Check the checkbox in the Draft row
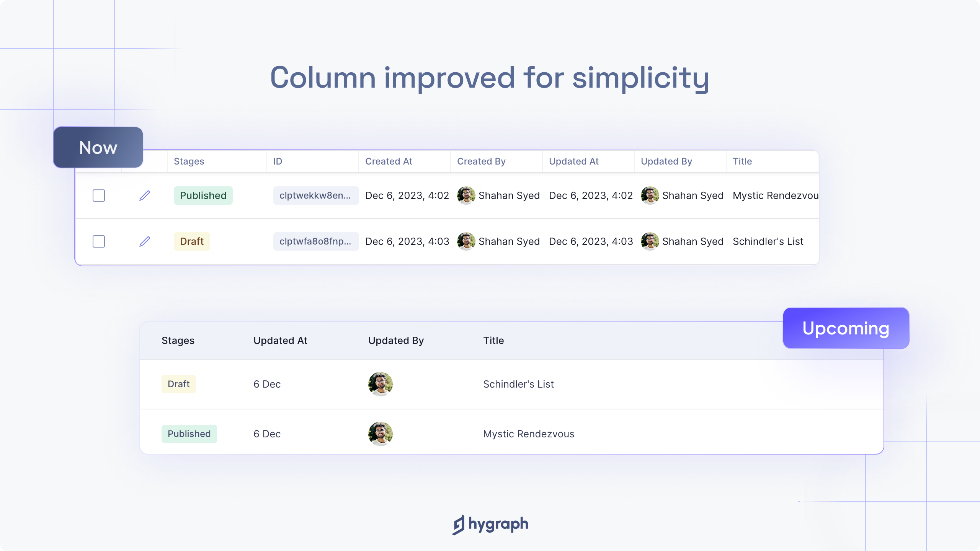The image size is (980, 551). pyautogui.click(x=99, y=241)
